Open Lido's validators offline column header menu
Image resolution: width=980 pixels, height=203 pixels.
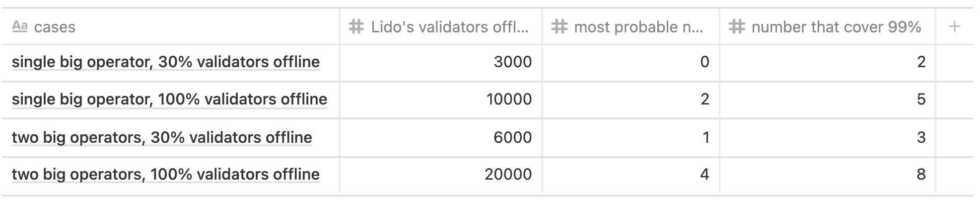pyautogui.click(x=441, y=26)
